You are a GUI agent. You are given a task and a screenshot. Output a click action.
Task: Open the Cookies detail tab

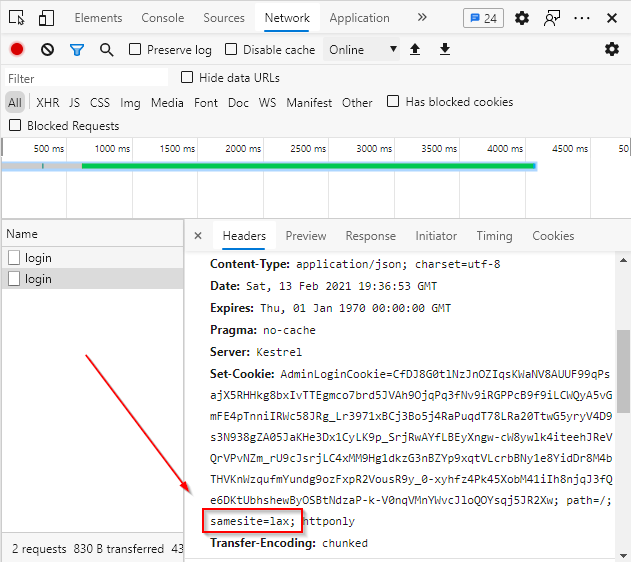553,236
